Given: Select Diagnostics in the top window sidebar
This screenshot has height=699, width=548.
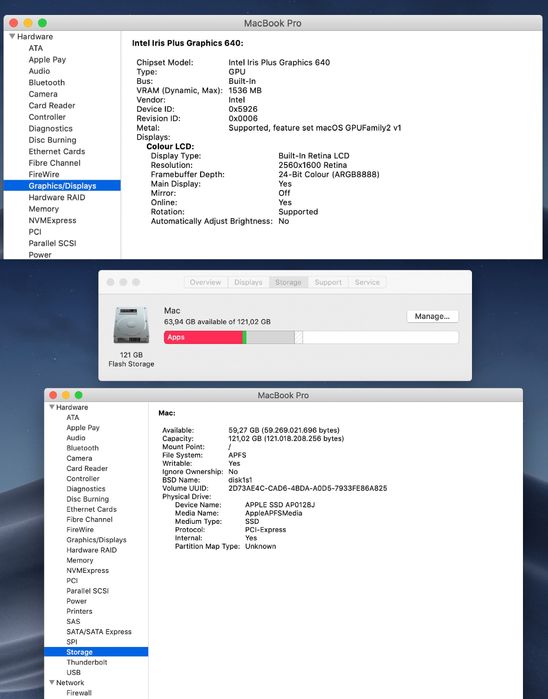Looking at the screenshot, I should (50, 128).
